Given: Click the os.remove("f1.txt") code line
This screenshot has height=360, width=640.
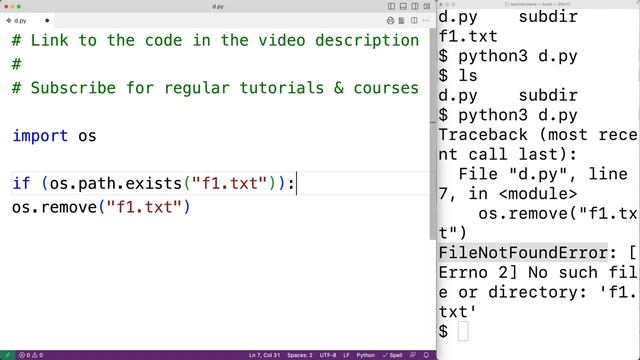Looking at the screenshot, I should coord(101,207).
